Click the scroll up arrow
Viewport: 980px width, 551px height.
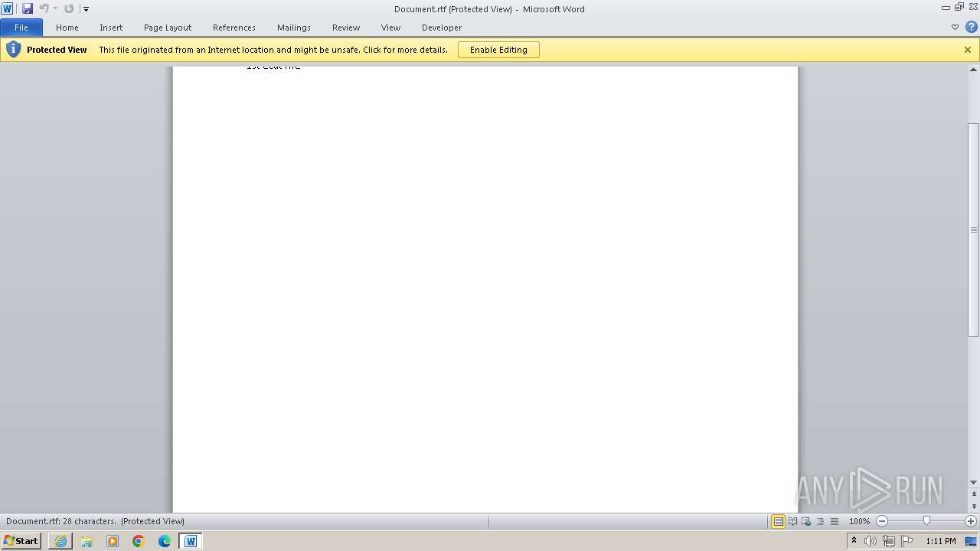(x=974, y=69)
